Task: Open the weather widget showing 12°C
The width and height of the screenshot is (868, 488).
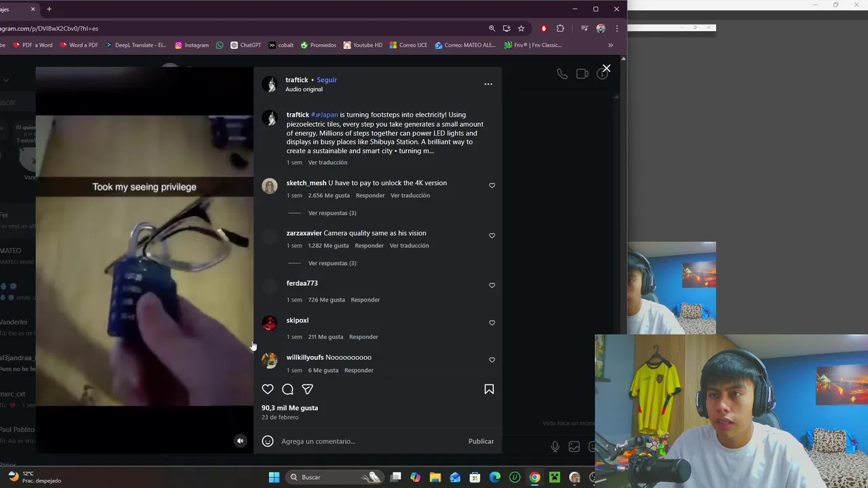Action: (34, 477)
